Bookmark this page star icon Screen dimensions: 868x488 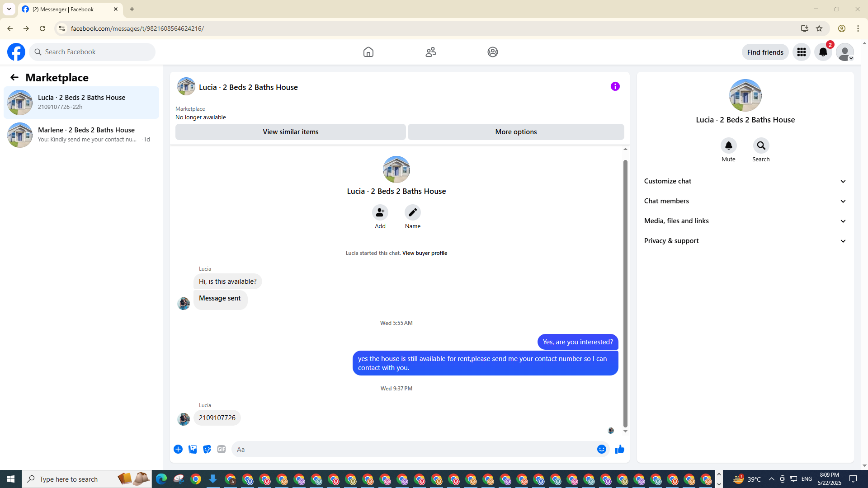819,28
